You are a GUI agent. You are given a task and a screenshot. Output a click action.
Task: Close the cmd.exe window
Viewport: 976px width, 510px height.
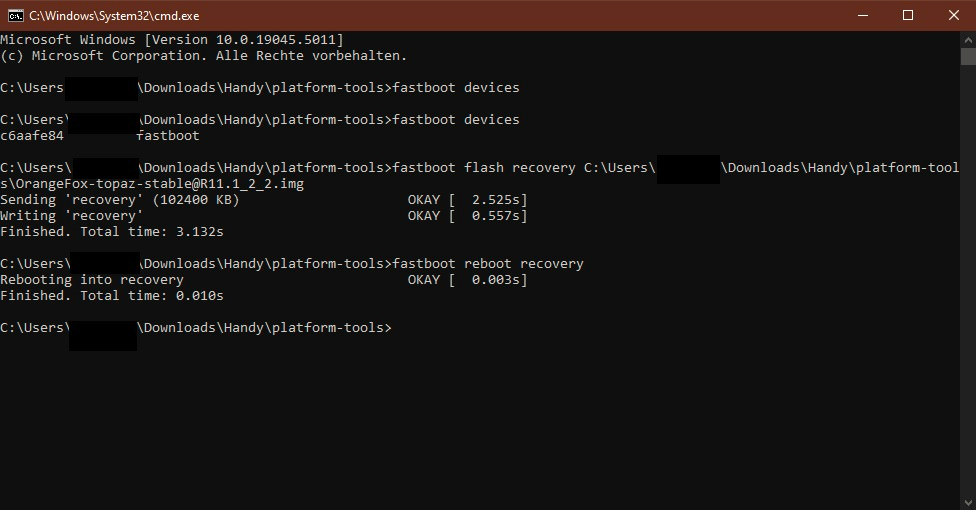click(953, 15)
